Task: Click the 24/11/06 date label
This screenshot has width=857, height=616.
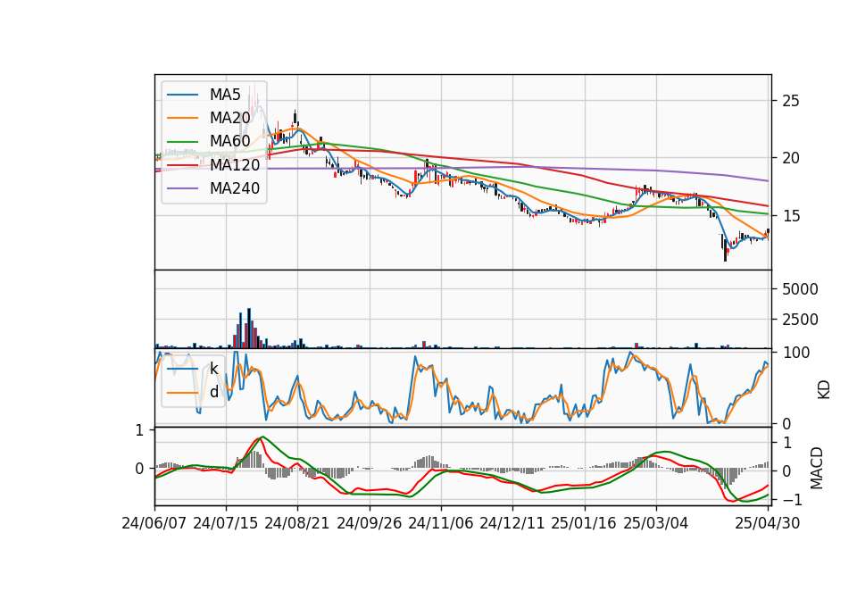Action: pos(440,523)
